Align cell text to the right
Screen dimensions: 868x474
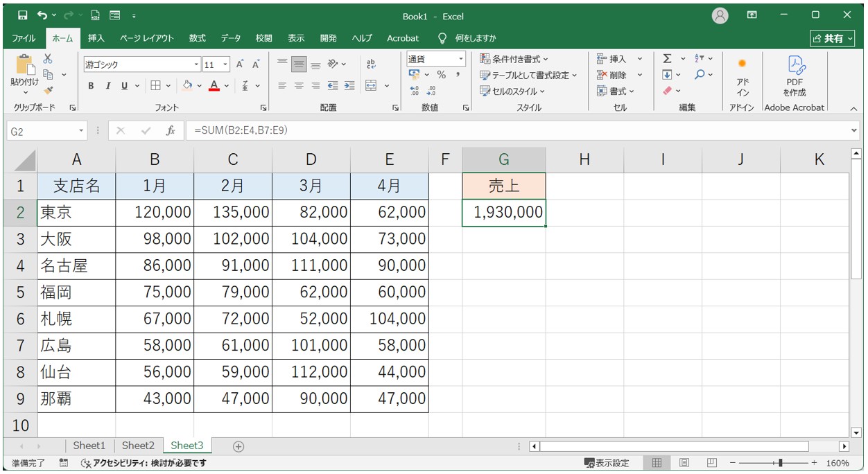[315, 86]
